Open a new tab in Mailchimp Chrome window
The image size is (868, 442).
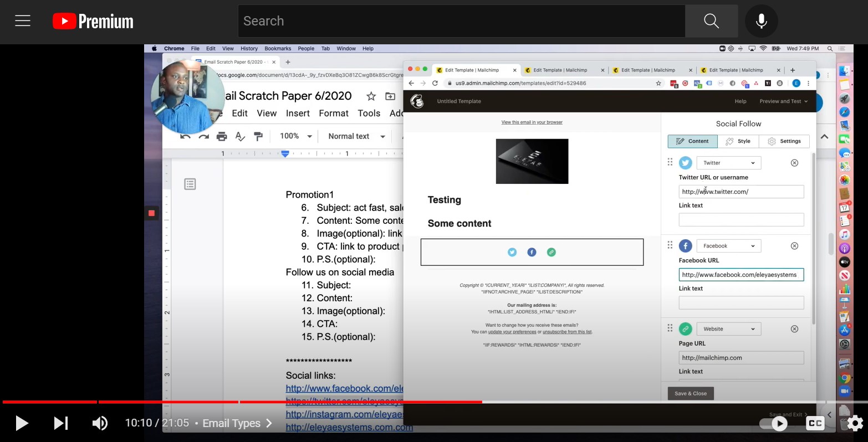[x=793, y=70]
